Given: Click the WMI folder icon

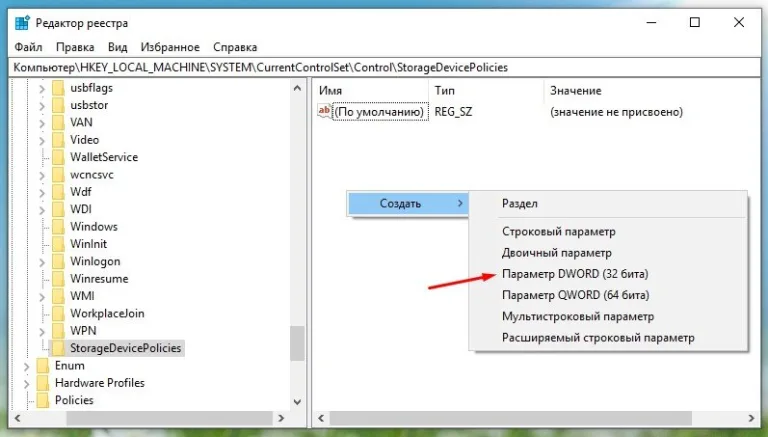Looking at the screenshot, I should point(58,296).
